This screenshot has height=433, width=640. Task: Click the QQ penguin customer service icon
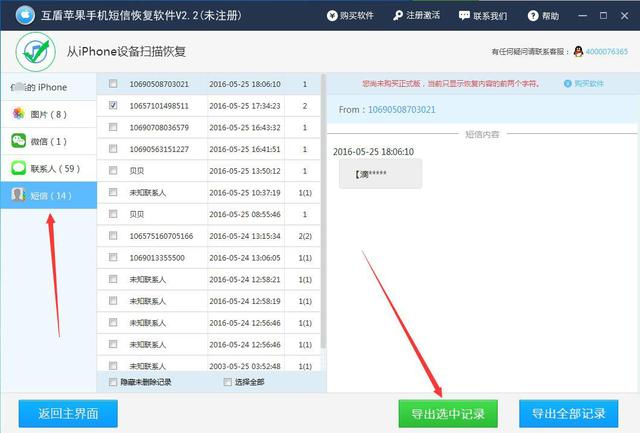578,51
